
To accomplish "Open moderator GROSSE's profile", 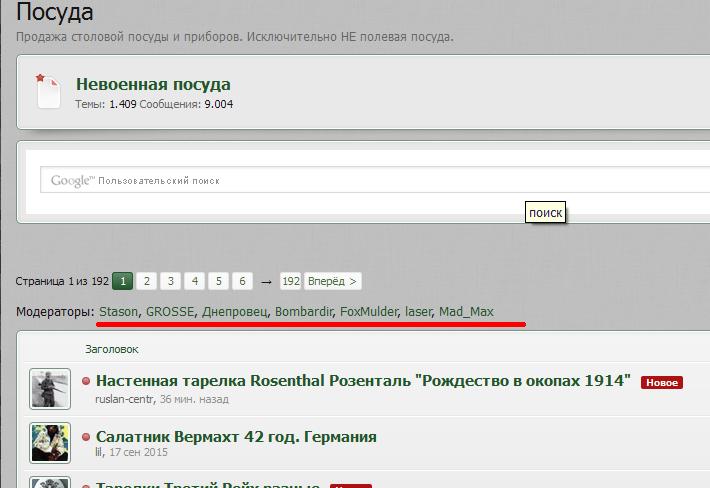I will [170, 312].
